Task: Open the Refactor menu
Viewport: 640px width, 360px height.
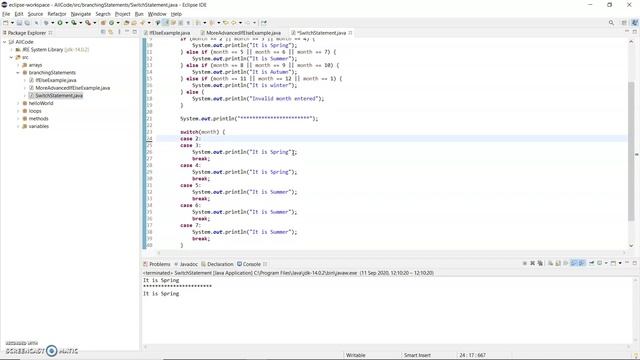Action: point(57,14)
